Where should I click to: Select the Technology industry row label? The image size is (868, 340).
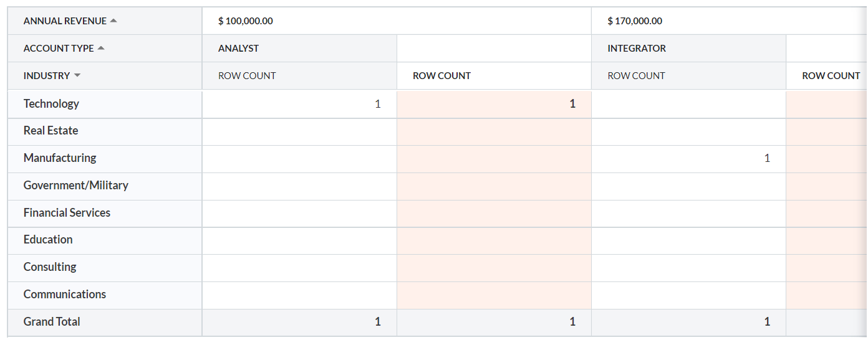coord(51,104)
